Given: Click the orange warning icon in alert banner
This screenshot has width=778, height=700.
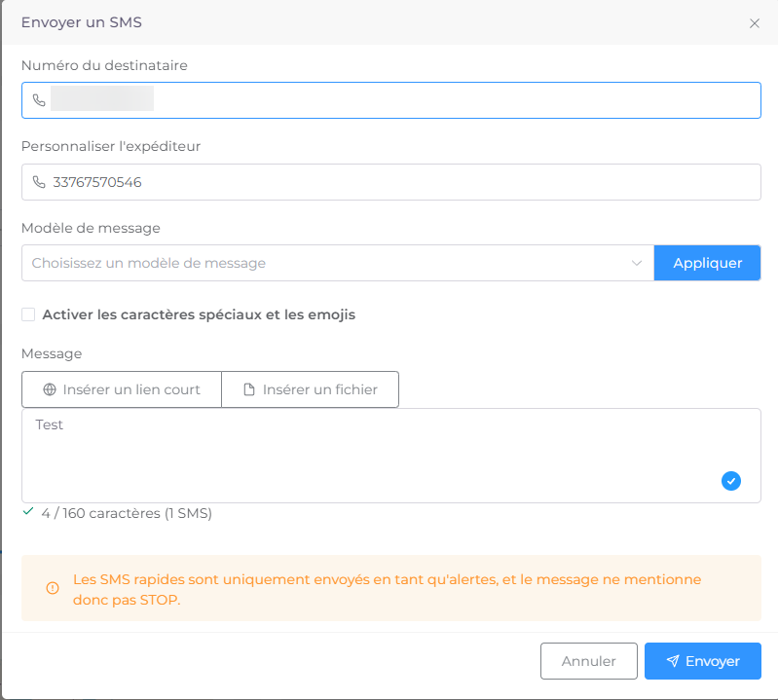Looking at the screenshot, I should tap(53, 588).
